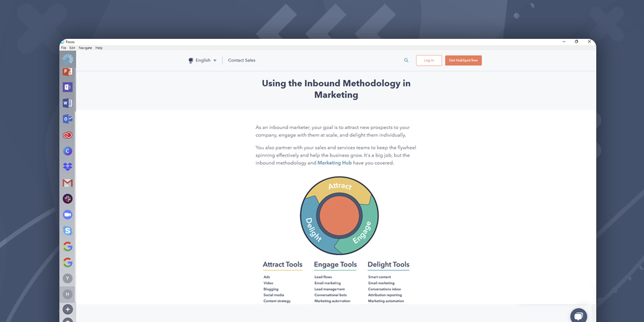644x322 pixels.
Task: Open Adobe Creative Cloud from the sidebar
Action: pyautogui.click(x=67, y=134)
